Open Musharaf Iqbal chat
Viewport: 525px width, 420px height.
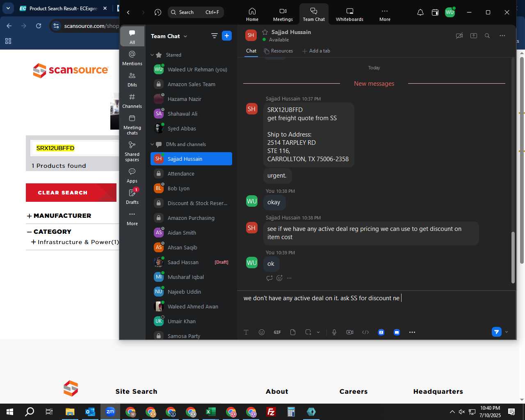click(191, 277)
